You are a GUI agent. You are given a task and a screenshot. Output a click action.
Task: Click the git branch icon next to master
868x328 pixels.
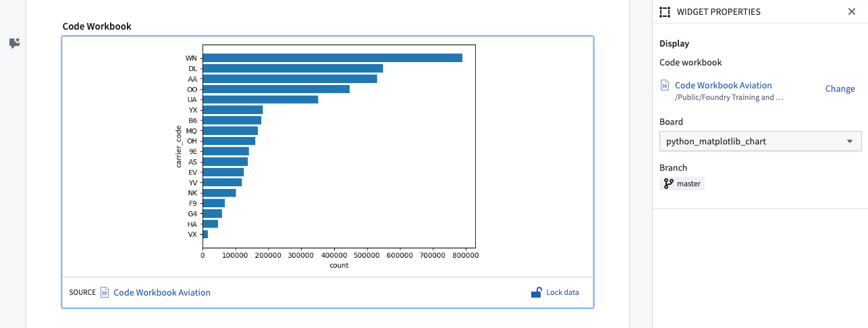(x=669, y=183)
